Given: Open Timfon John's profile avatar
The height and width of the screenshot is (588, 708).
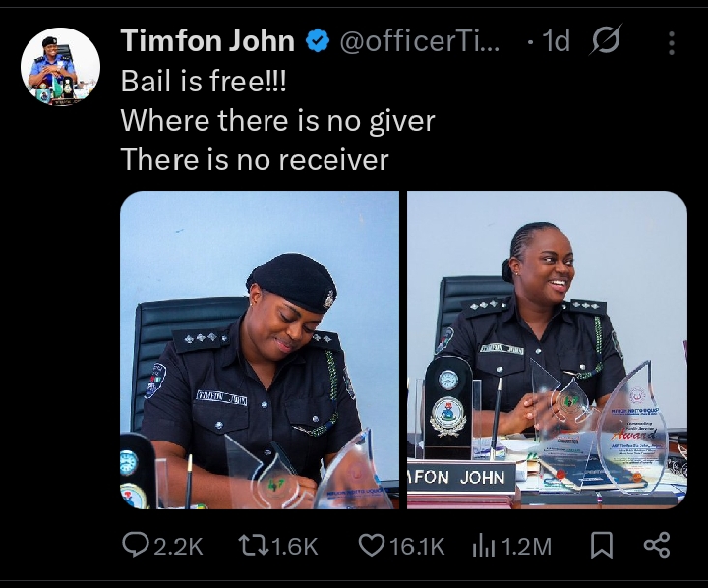Looking at the screenshot, I should click(60, 67).
